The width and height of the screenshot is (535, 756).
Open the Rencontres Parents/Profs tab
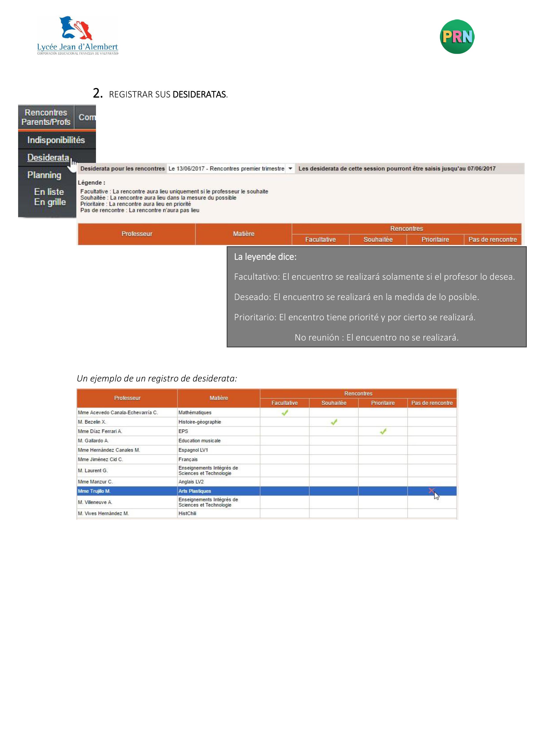tap(46, 117)
